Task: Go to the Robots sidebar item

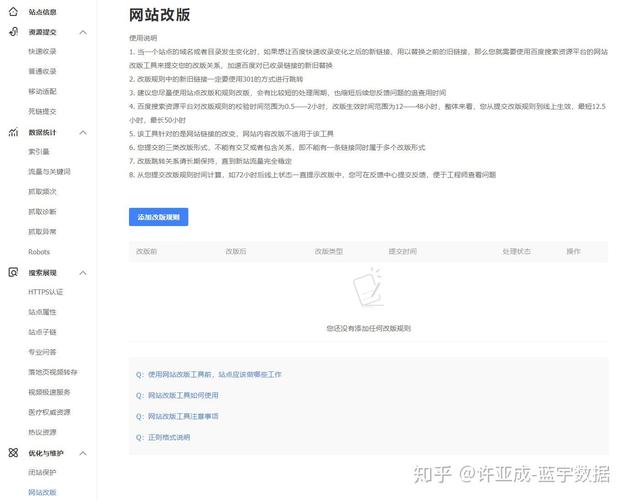Action: pyautogui.click(x=39, y=252)
